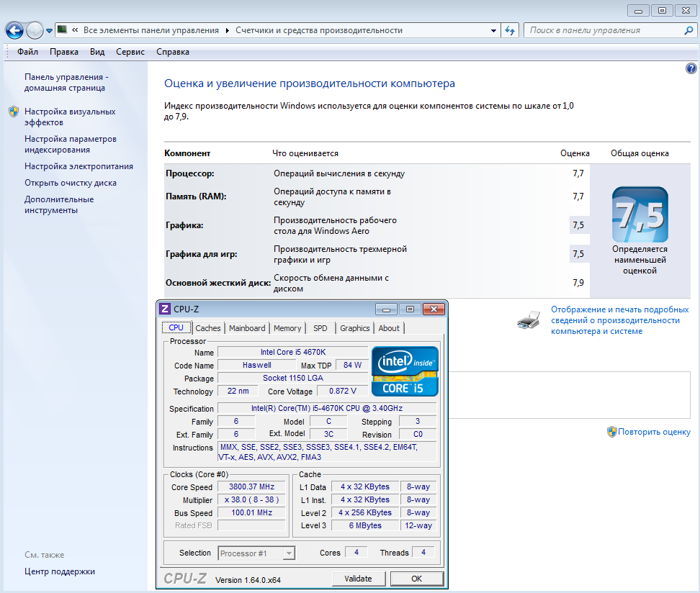700x593 pixels.
Task: Switch to the Memory tab
Action: coord(287,328)
